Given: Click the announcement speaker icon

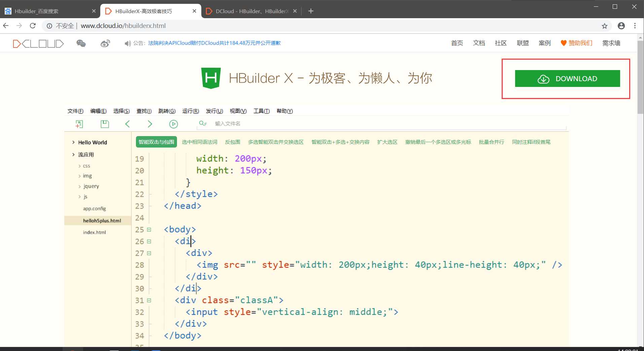Looking at the screenshot, I should click(x=128, y=43).
